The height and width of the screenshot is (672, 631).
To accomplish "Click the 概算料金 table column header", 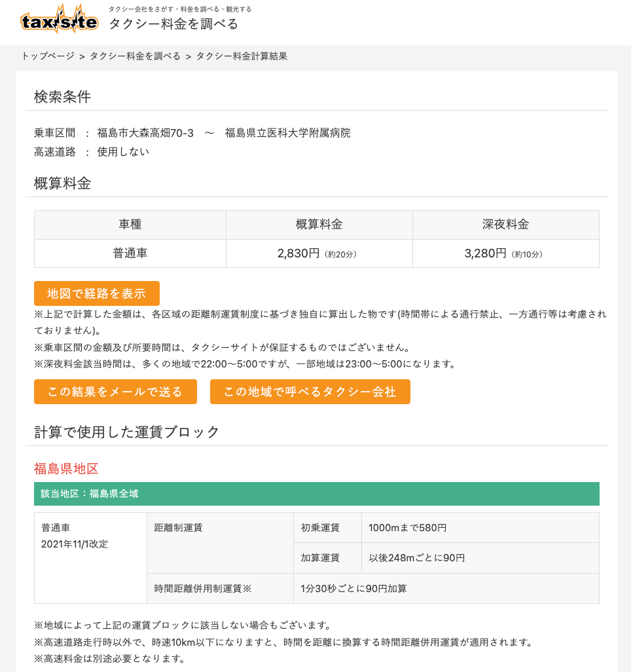I will (x=319, y=225).
